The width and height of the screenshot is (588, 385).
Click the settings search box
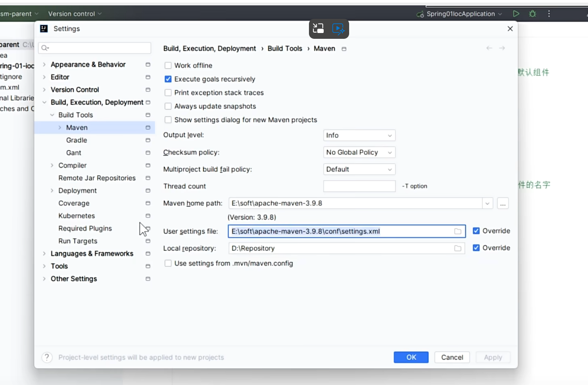click(95, 48)
